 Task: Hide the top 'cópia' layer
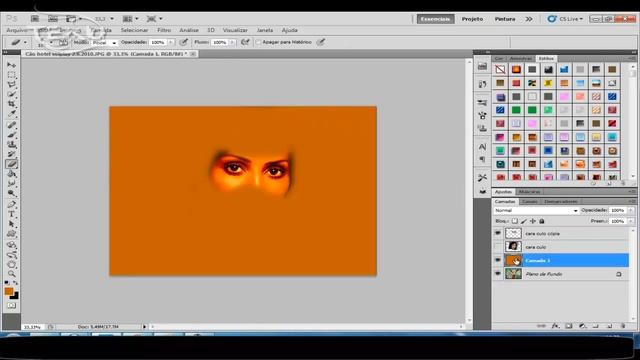(x=498, y=233)
